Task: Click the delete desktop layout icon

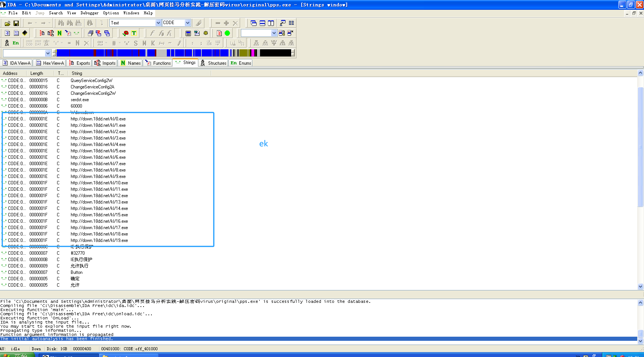Action: click(x=290, y=33)
